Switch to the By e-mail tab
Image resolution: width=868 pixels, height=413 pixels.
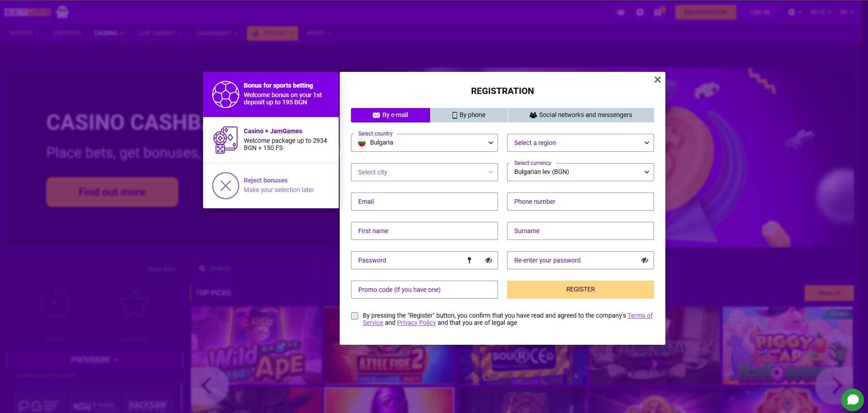(x=390, y=115)
